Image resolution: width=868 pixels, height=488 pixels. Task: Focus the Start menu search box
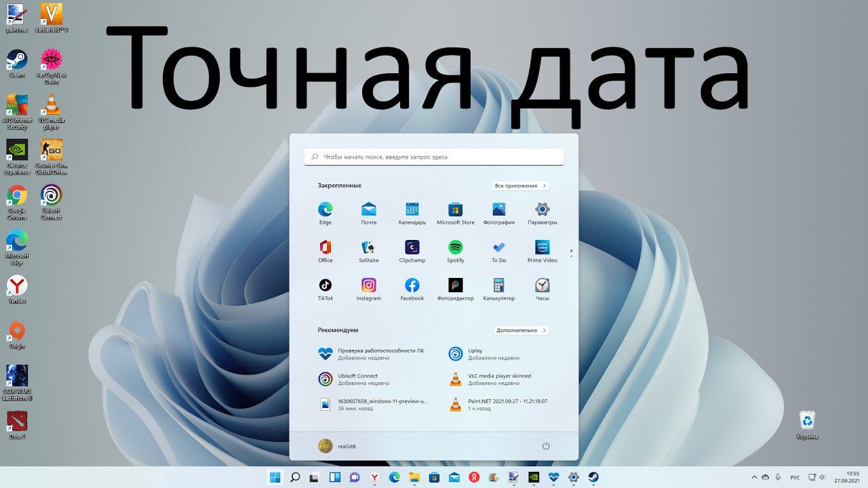(434, 157)
